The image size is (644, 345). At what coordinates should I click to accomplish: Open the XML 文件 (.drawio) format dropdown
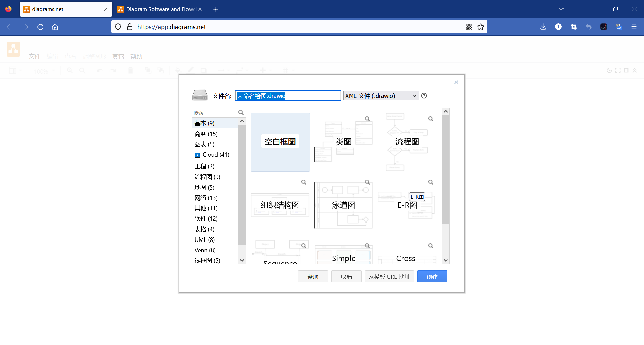click(x=381, y=96)
